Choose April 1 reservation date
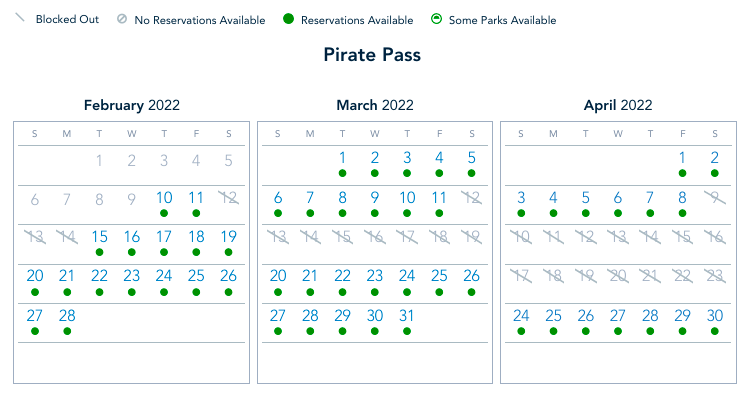 [682, 158]
